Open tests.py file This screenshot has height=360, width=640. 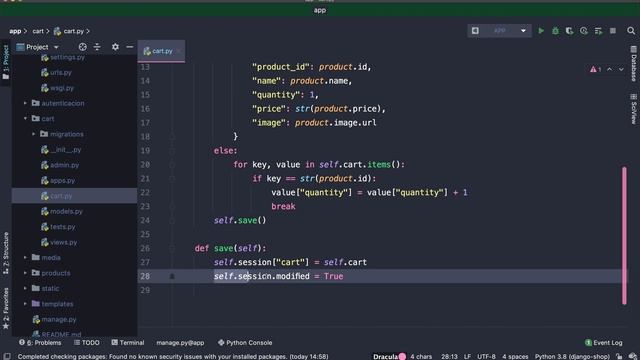[58, 227]
